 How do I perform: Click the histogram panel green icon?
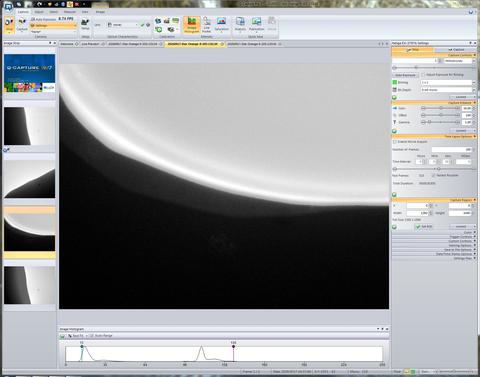(x=62, y=336)
